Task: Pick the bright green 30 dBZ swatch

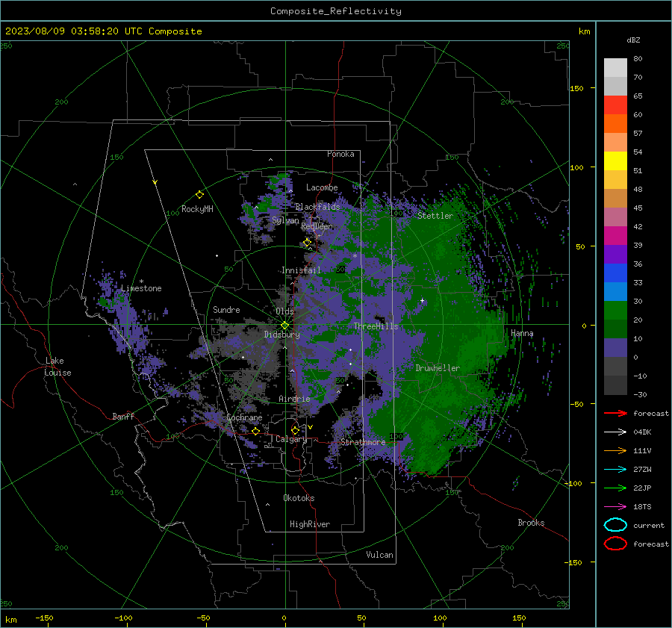Action: click(x=615, y=310)
